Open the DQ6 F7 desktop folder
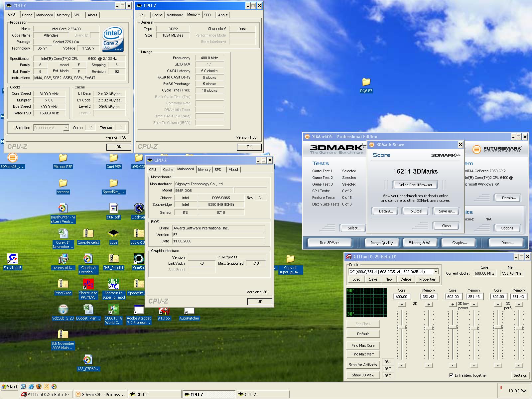The width and height of the screenshot is (532, 399). (x=366, y=82)
